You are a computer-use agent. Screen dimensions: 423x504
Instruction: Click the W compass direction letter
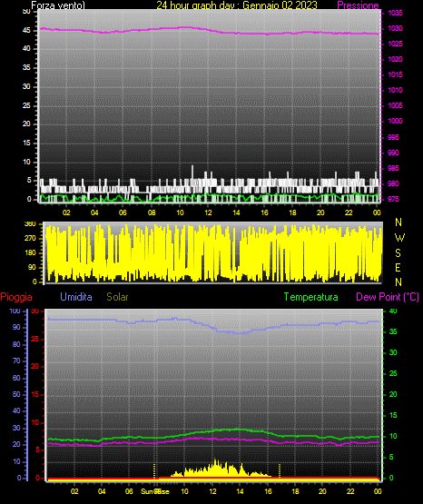(399, 238)
